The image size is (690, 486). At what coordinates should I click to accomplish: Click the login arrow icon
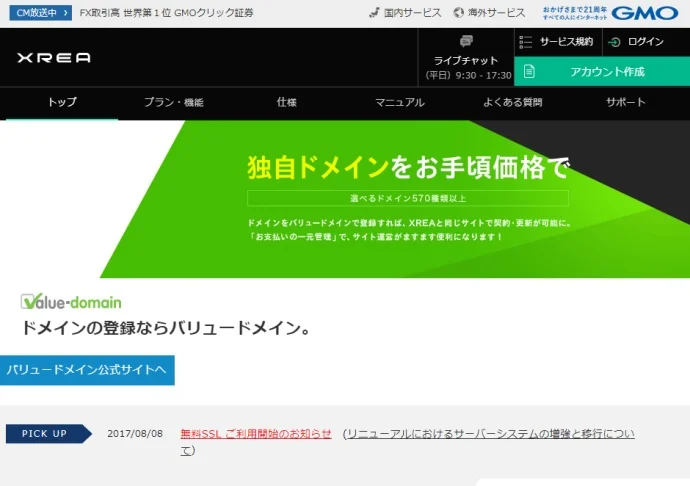point(614,42)
